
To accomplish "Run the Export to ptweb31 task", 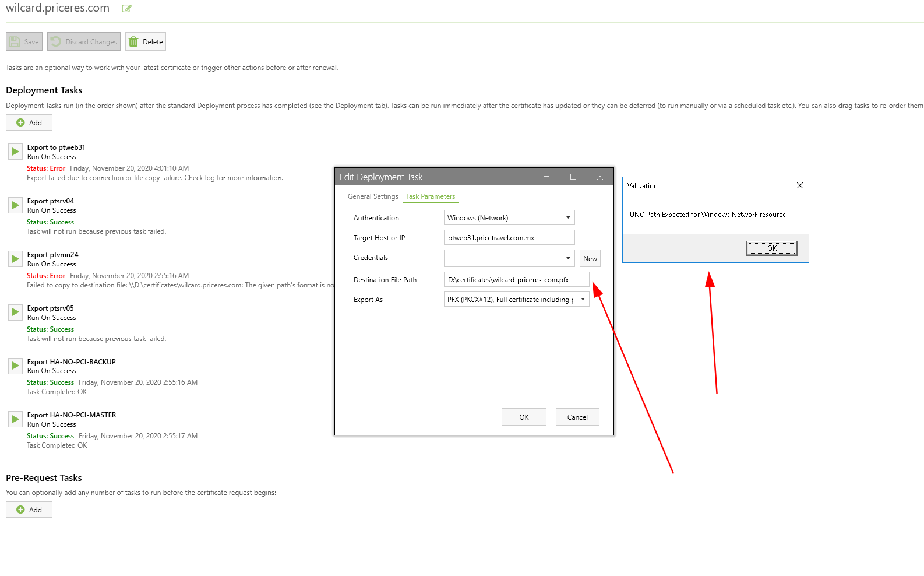I will [15, 152].
